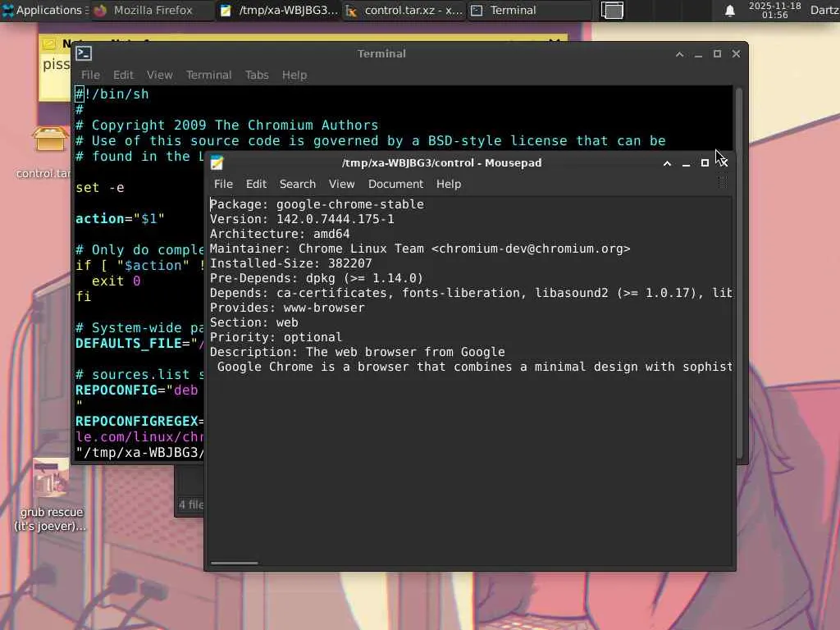Open the Mousepad Document menu
The width and height of the screenshot is (840, 630).
click(x=395, y=184)
